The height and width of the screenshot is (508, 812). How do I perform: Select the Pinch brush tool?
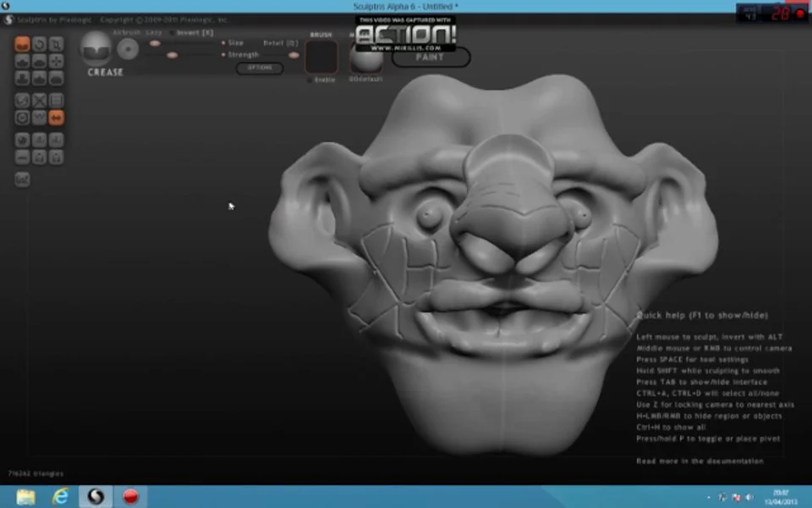(40, 78)
